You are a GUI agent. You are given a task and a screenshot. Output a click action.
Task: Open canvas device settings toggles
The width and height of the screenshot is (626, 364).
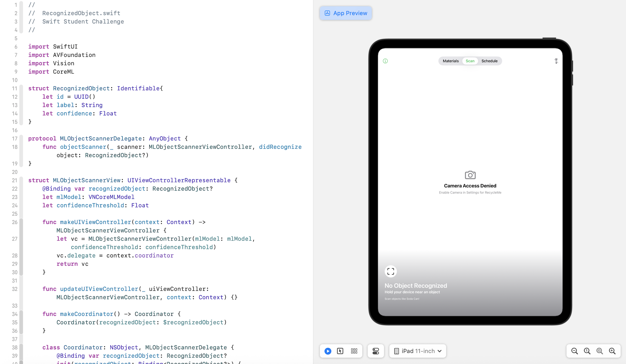[x=376, y=351]
